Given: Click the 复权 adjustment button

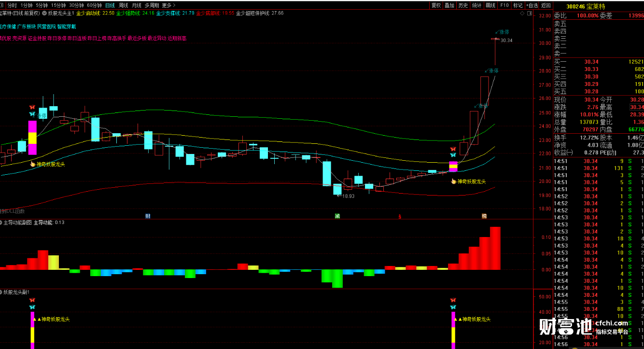Looking at the screenshot, I should pos(436,5).
